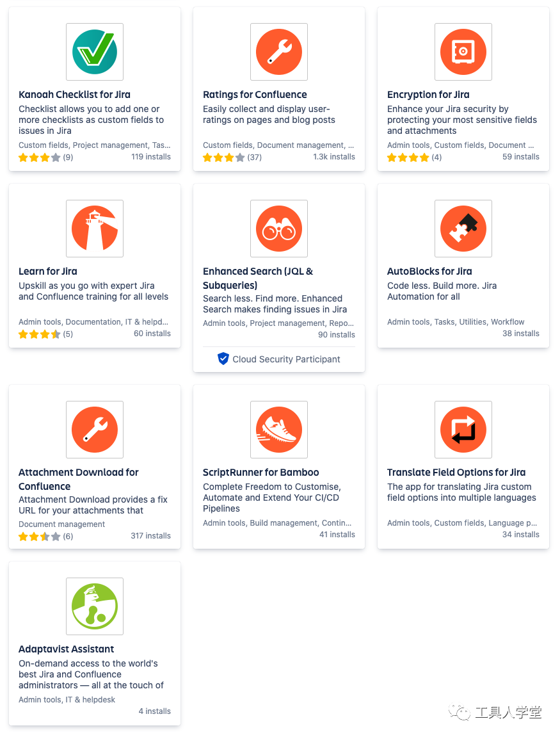Image resolution: width=560 pixels, height=737 pixels.
Task: Click the Enhanced Search binoculars icon
Action: pyautogui.click(x=279, y=229)
